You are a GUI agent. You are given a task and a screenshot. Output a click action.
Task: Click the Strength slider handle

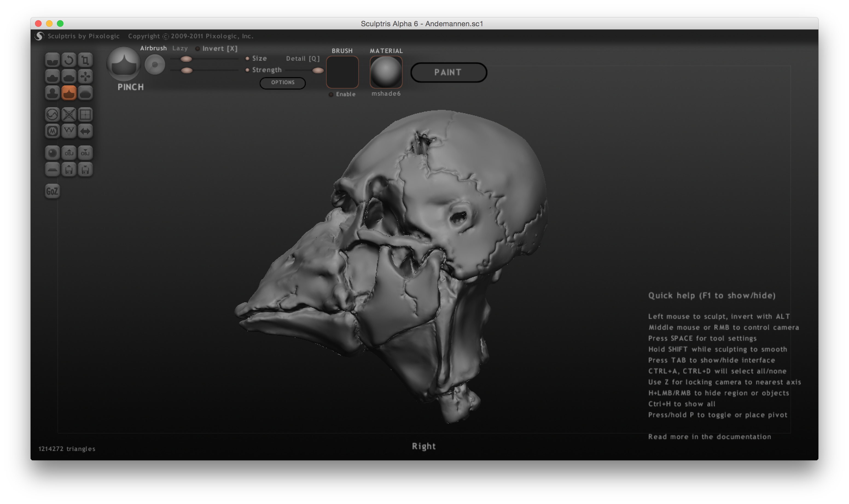[x=187, y=70]
